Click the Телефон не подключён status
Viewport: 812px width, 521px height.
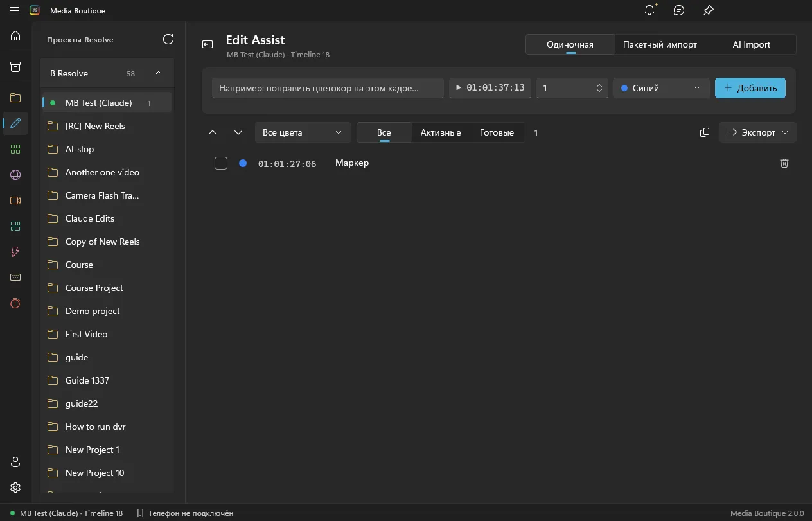click(x=185, y=513)
